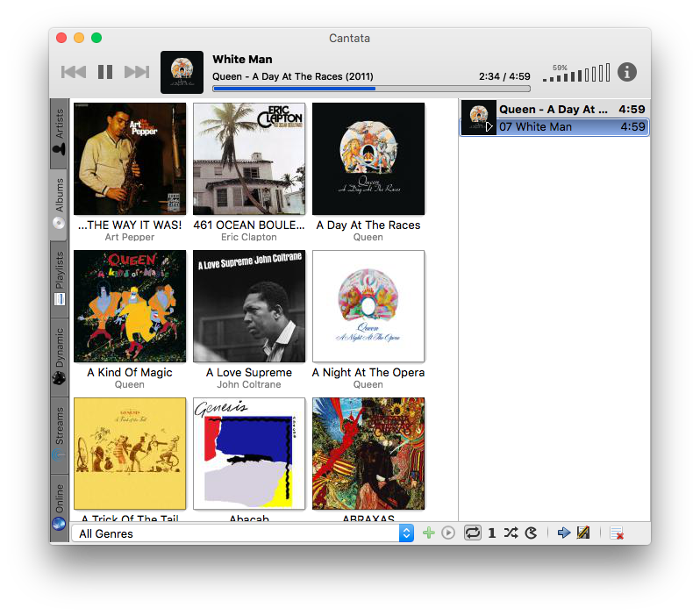This screenshot has width=700, height=615.
Task: Open the Online tab
Action: (x=60, y=507)
